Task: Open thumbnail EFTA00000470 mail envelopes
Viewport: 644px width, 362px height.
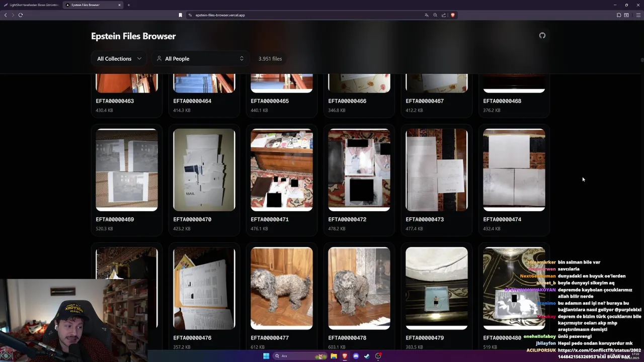Action: tap(204, 170)
